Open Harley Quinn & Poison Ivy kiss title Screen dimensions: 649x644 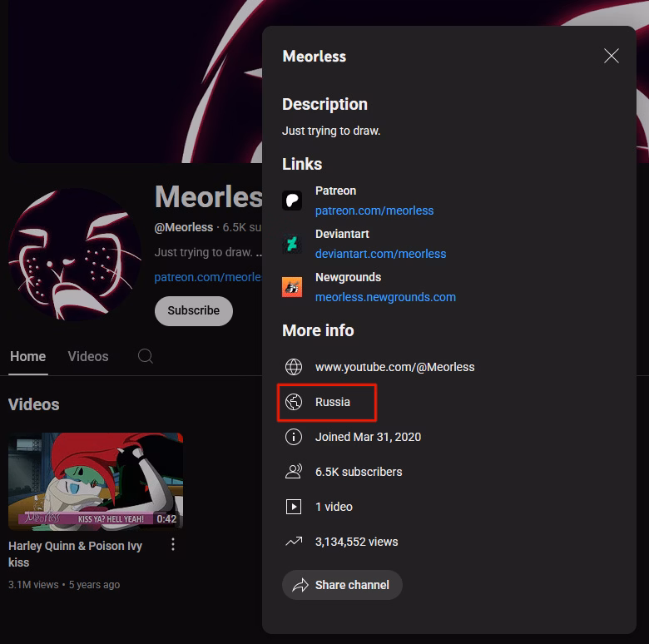pyautogui.click(x=75, y=554)
